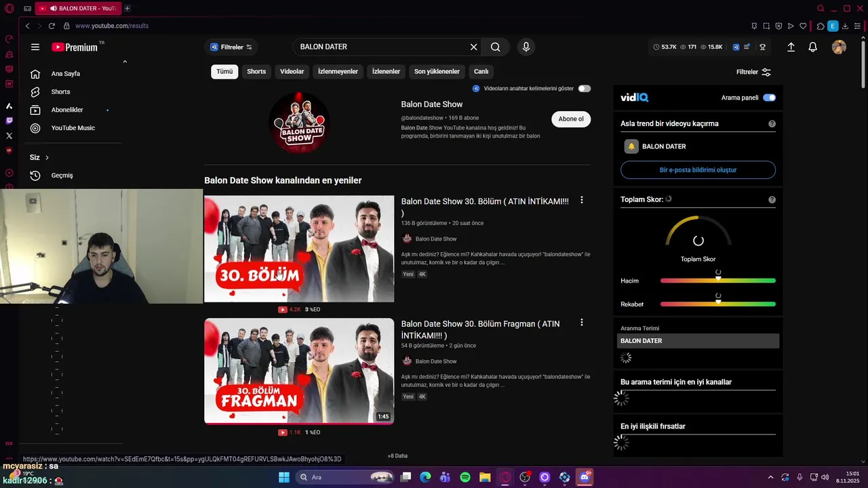868x488 pixels.
Task: Click the Hacim slider bar
Action: (x=718, y=281)
